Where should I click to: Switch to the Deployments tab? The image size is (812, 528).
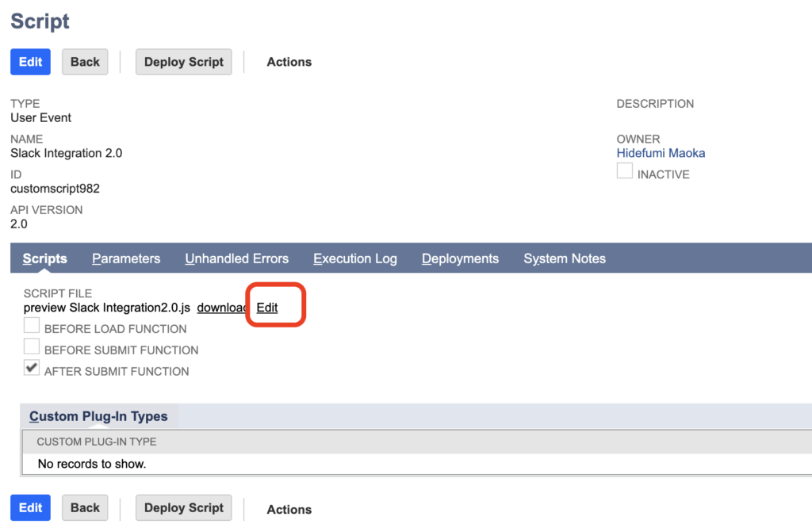tap(461, 258)
